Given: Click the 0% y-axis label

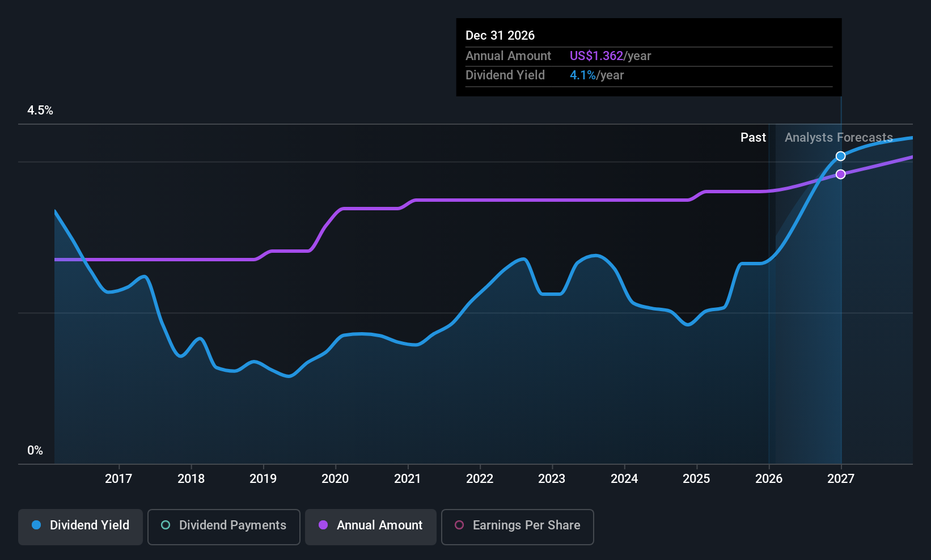Looking at the screenshot, I should pyautogui.click(x=35, y=451).
